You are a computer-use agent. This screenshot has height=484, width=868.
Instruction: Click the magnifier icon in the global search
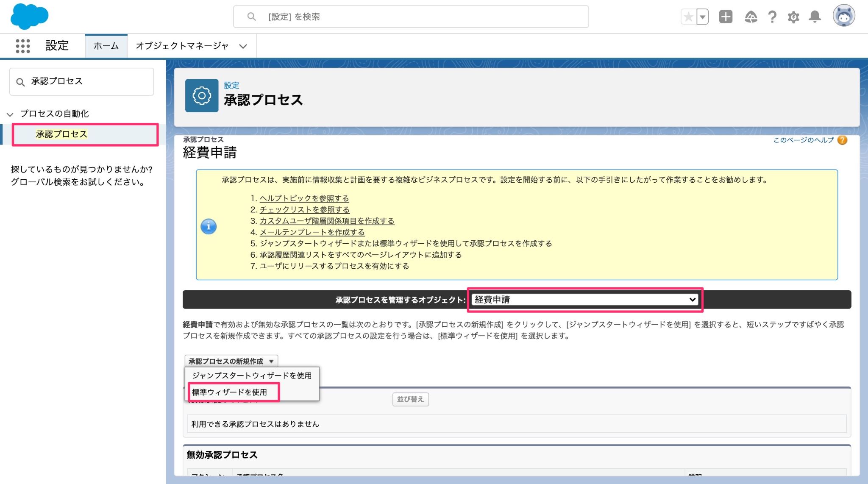(x=251, y=17)
